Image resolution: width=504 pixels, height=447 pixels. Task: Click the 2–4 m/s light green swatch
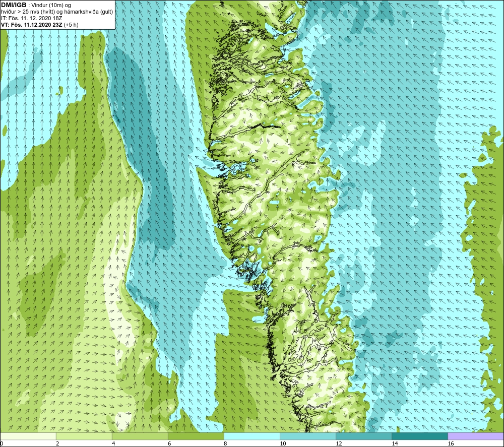coord(84,436)
